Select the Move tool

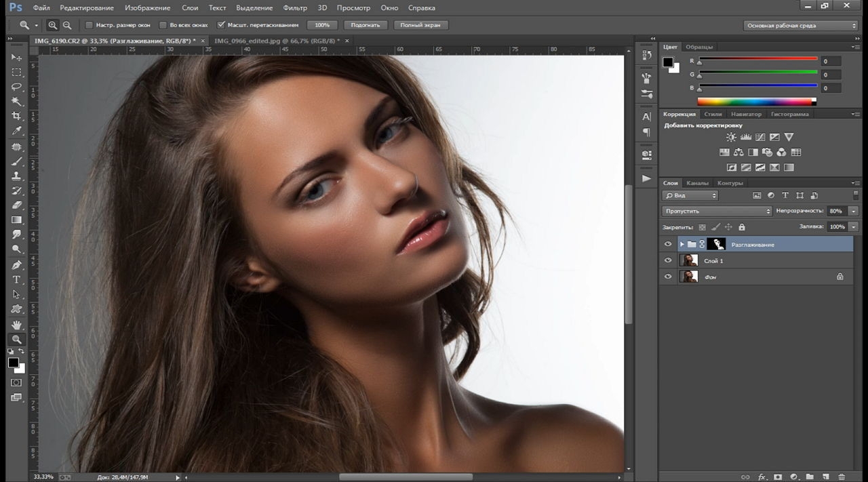click(x=17, y=57)
